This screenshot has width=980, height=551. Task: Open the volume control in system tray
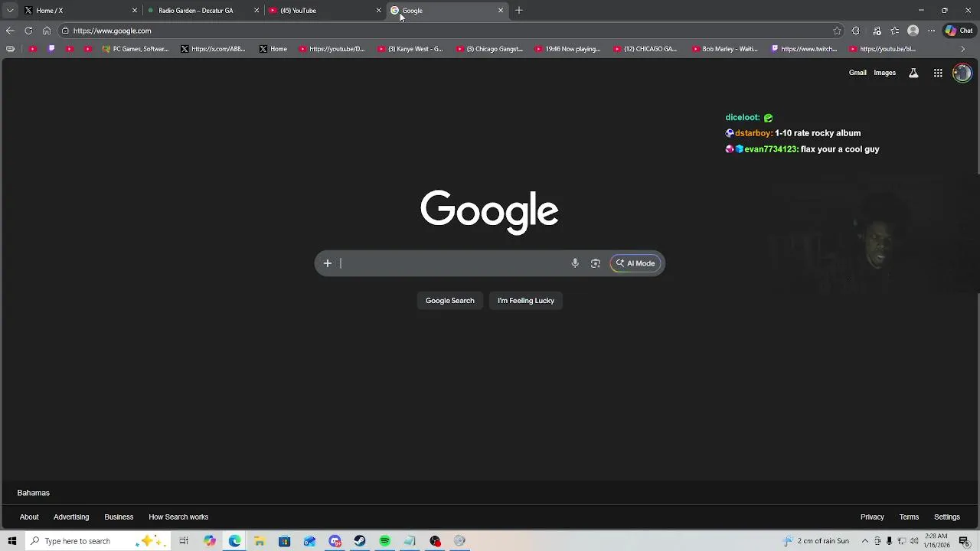(914, 541)
